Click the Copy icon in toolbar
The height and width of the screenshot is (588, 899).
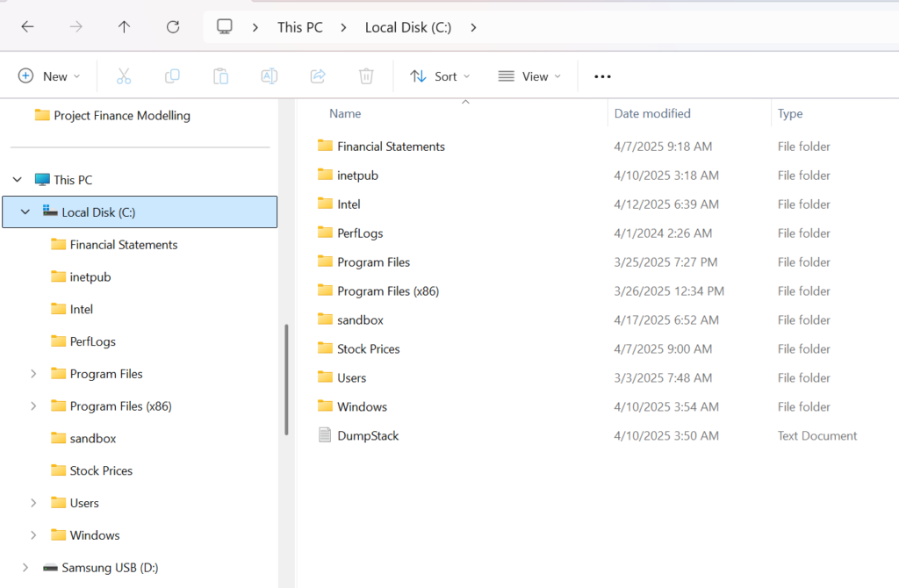(172, 76)
